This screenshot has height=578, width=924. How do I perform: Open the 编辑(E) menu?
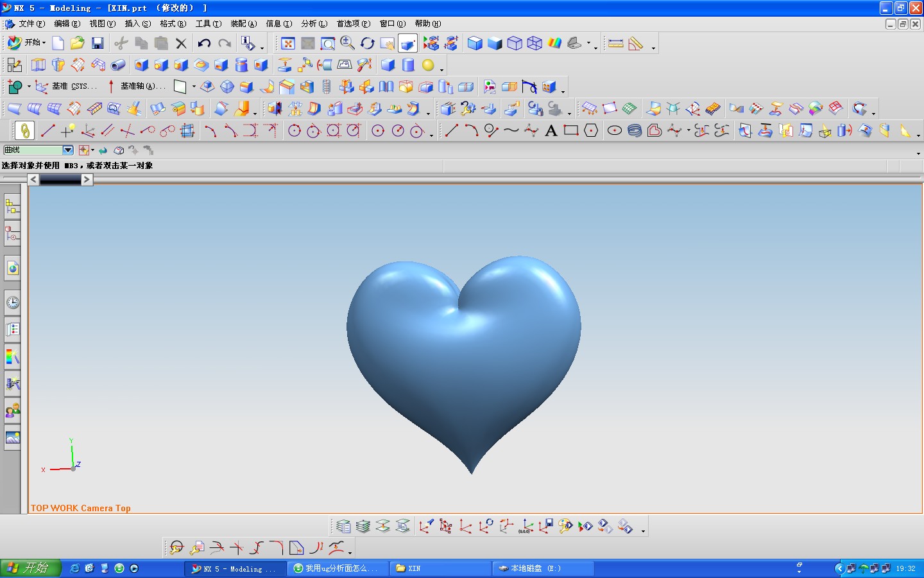point(67,24)
